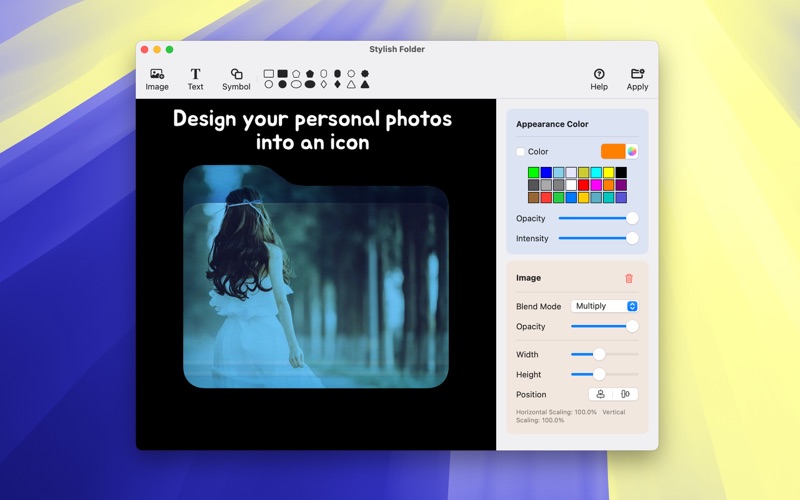Viewport: 800px width, 500px height.
Task: Open the Symbol picker
Action: coord(236,79)
